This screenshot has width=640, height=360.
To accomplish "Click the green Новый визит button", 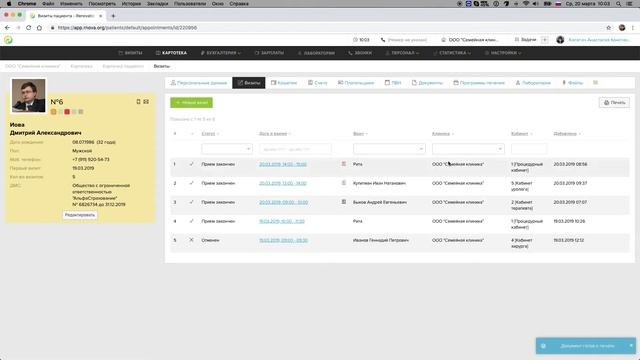I will pyautogui.click(x=191, y=102).
